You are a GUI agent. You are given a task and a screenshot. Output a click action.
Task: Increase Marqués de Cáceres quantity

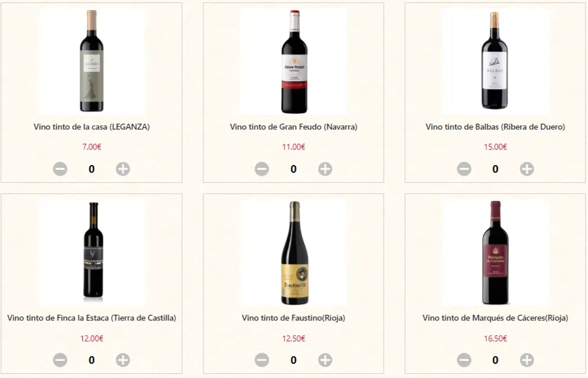(526, 360)
